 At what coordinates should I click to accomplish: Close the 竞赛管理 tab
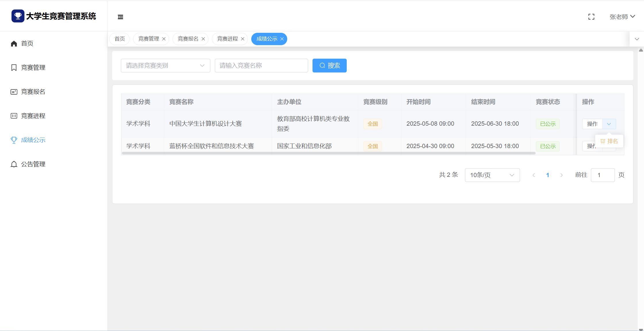point(164,39)
